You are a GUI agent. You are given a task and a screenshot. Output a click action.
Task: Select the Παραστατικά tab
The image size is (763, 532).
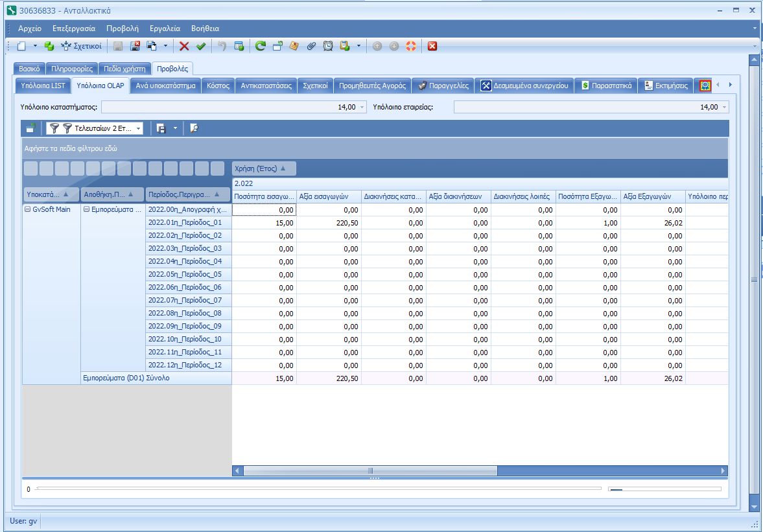click(x=606, y=86)
